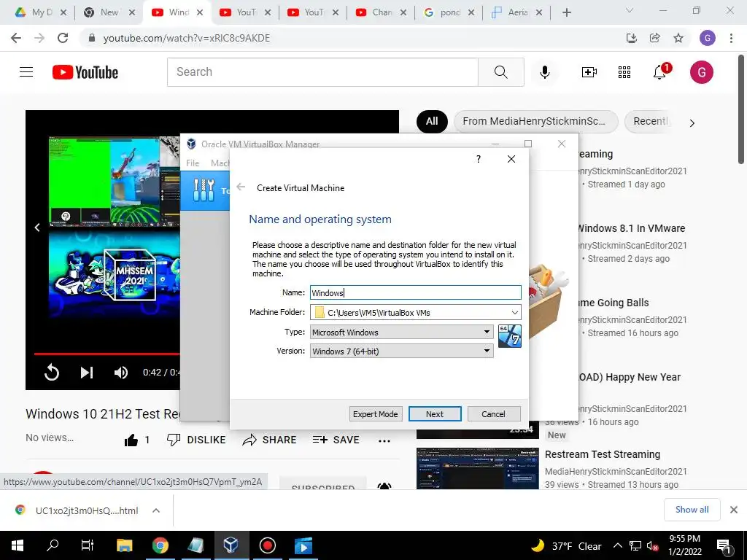747x560 pixels.
Task: Open taskbar Search
Action: tap(53, 545)
